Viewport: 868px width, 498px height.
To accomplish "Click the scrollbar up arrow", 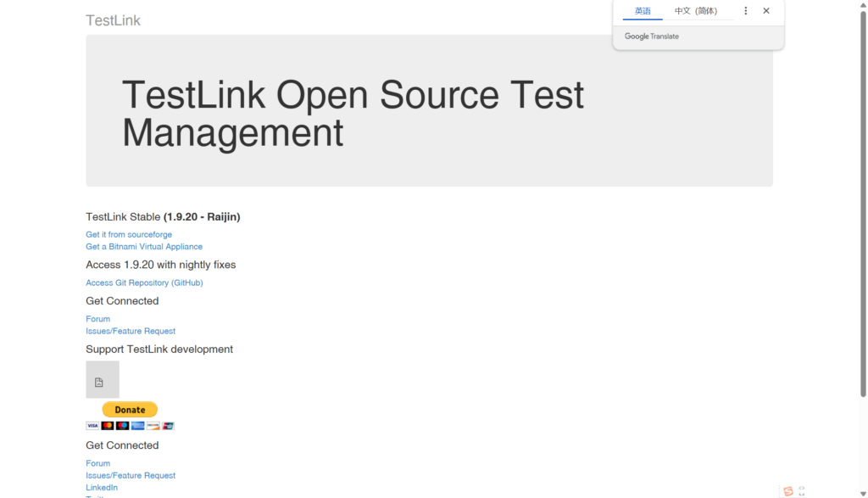I will [863, 5].
